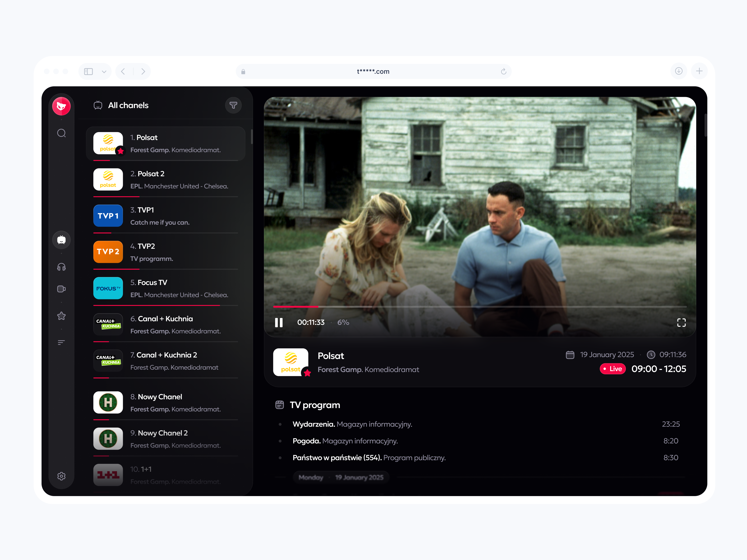This screenshot has height=560, width=747.
Task: Click the red app logo
Action: pyautogui.click(x=61, y=106)
